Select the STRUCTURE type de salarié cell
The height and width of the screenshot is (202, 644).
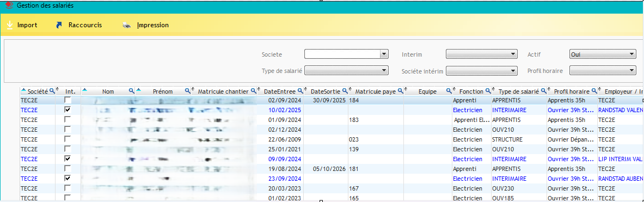click(519, 139)
